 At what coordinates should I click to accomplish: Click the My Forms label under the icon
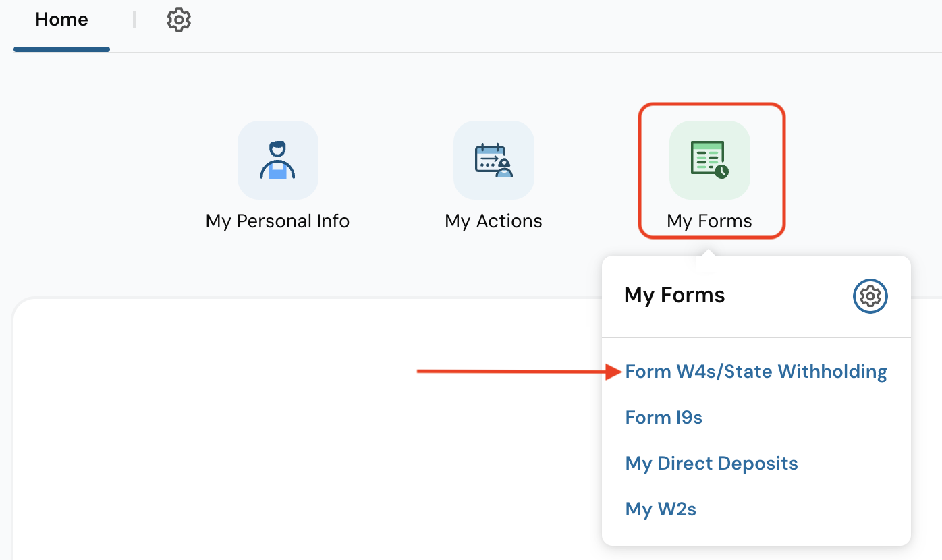click(x=709, y=221)
